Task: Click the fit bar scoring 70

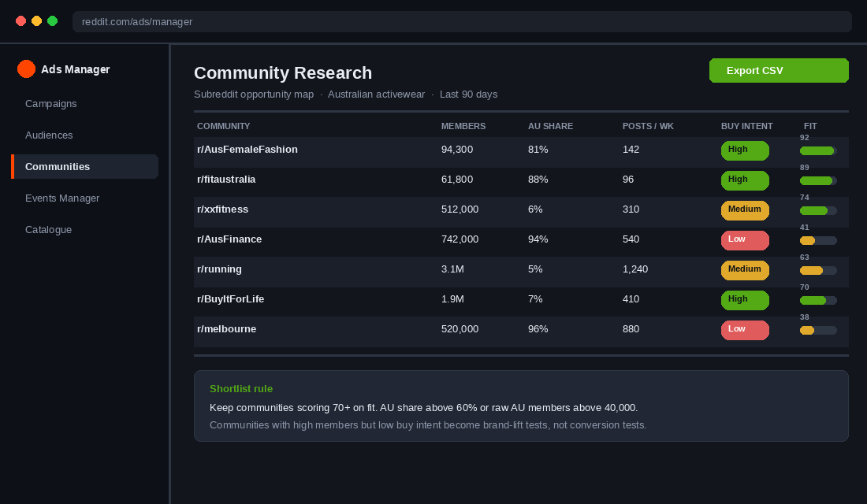Action: coord(818,301)
